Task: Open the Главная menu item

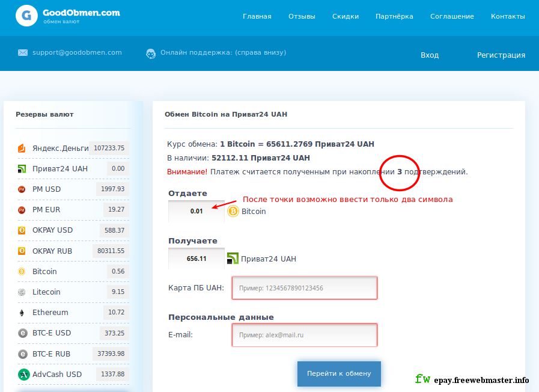Action: pyautogui.click(x=257, y=16)
